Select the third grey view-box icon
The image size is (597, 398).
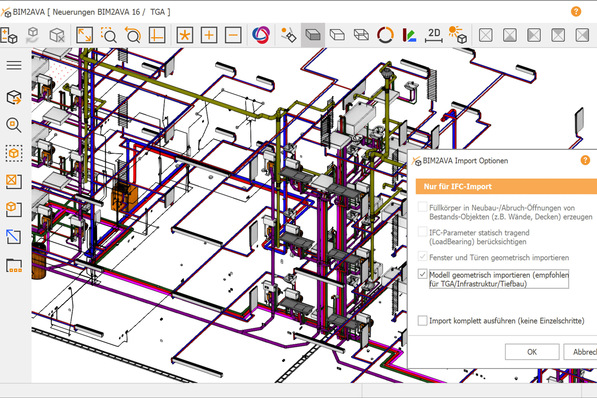point(534,35)
